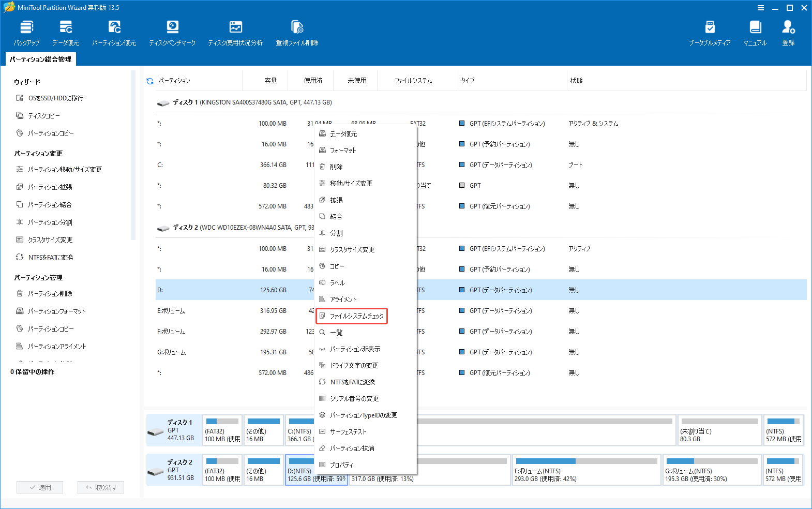Select シリアル番号の変更 in context menu
Screen dimensions: 812x509
pyautogui.click(x=366, y=398)
